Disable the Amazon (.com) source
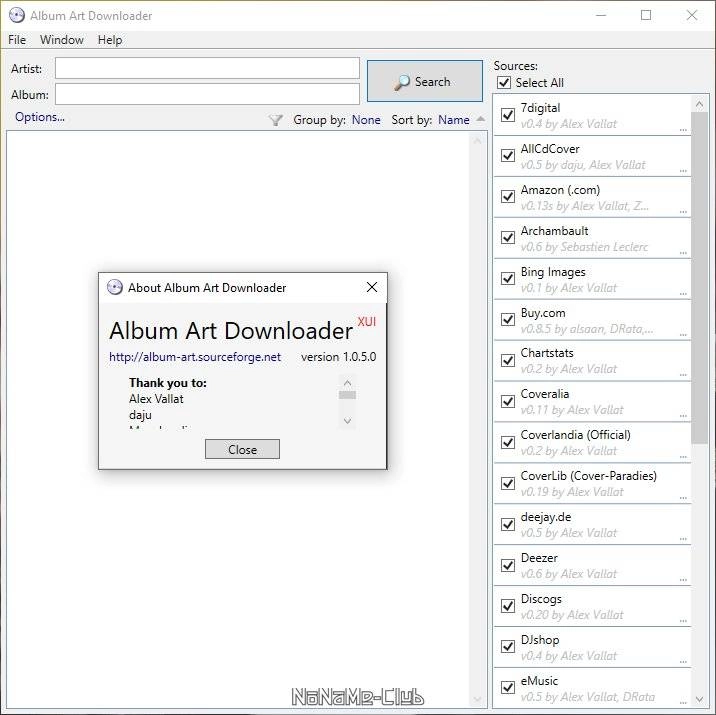The width and height of the screenshot is (716, 715). tap(508, 196)
